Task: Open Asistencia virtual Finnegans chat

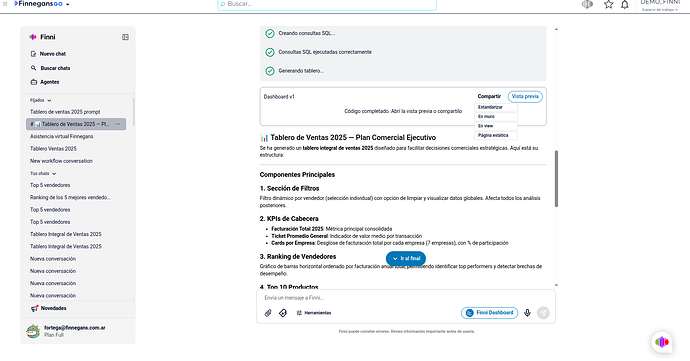Action: coord(62,136)
